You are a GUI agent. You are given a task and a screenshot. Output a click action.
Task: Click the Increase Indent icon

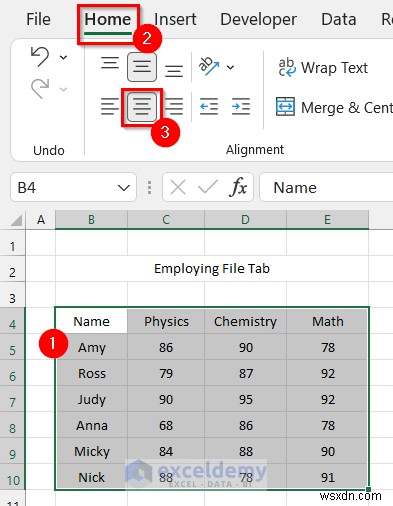pos(241,107)
